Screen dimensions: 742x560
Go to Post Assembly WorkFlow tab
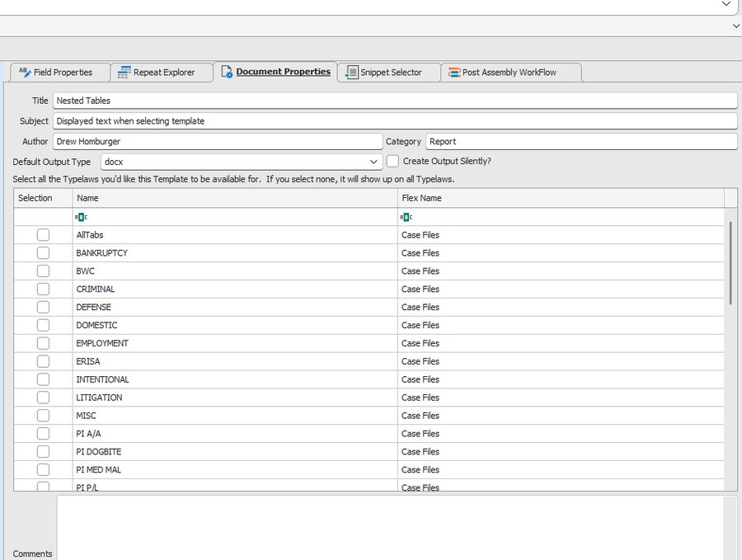(511, 73)
